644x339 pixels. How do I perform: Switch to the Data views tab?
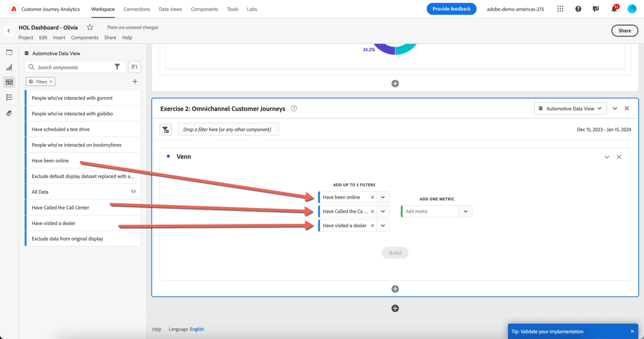(170, 9)
